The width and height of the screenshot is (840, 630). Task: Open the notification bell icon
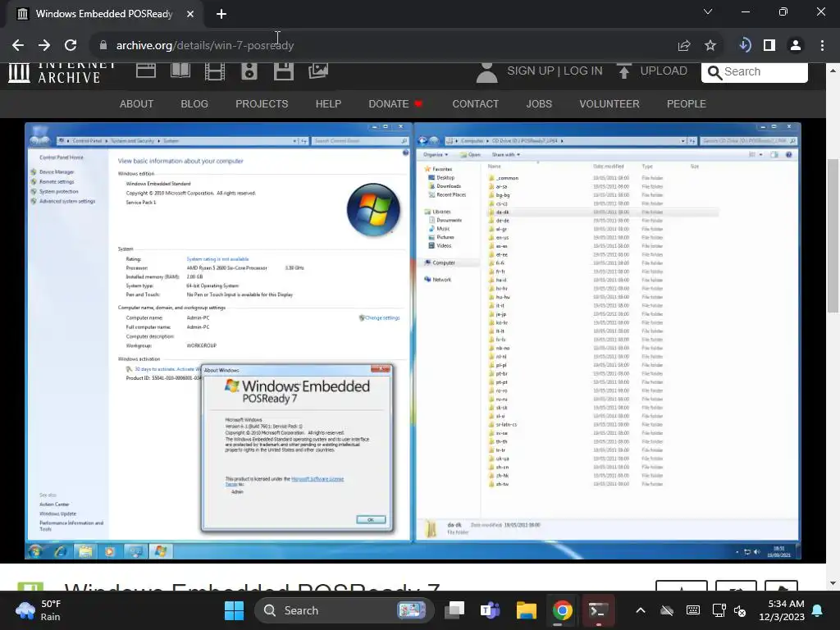pos(818,610)
